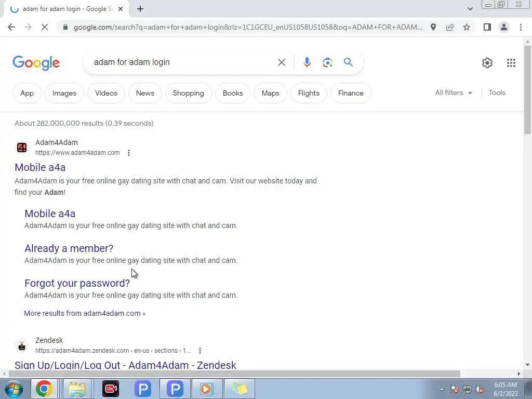Open indented Mobile a4a sitelink

coord(50,214)
